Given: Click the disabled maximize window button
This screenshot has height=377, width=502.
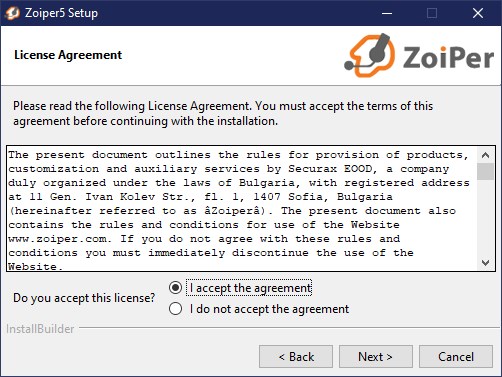Looking at the screenshot, I should click(x=432, y=13).
